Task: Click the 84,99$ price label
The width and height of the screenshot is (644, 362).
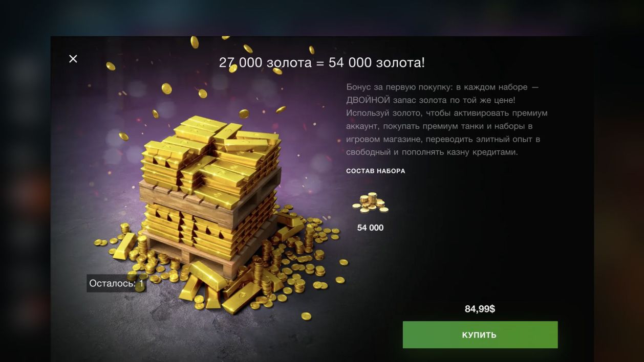Action: tap(480, 309)
